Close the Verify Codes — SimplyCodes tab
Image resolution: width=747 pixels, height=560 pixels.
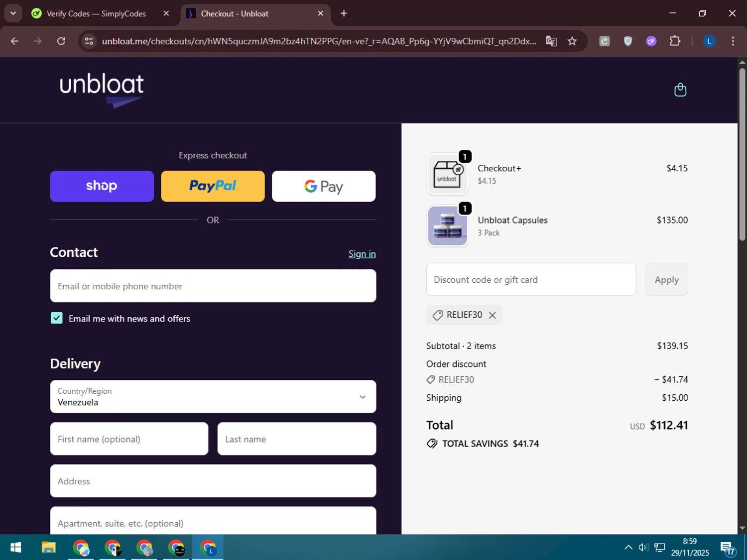[166, 13]
